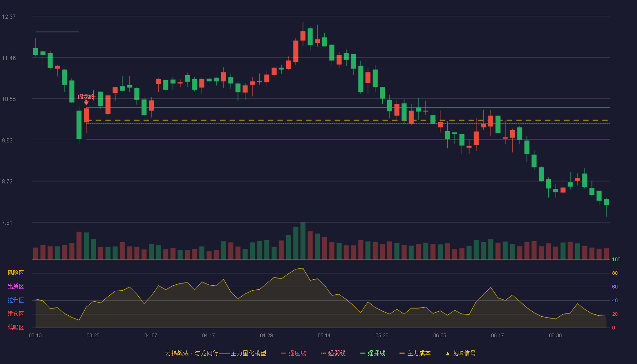The height and width of the screenshot is (364, 637).
Task: Click the 云梯战法 title text in the legend
Action: pyautogui.click(x=176, y=353)
